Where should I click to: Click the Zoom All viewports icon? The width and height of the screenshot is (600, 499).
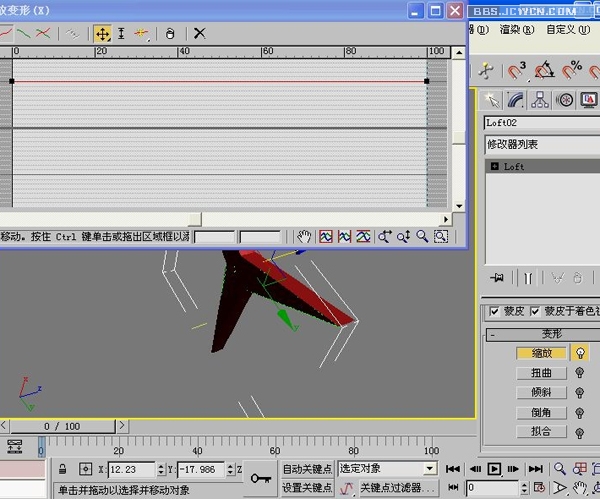coord(579,469)
